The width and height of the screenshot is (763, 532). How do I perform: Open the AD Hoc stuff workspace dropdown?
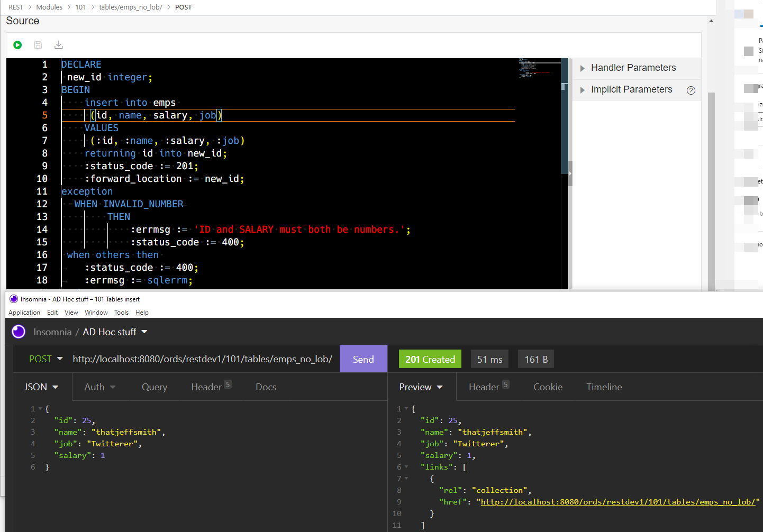click(x=115, y=332)
